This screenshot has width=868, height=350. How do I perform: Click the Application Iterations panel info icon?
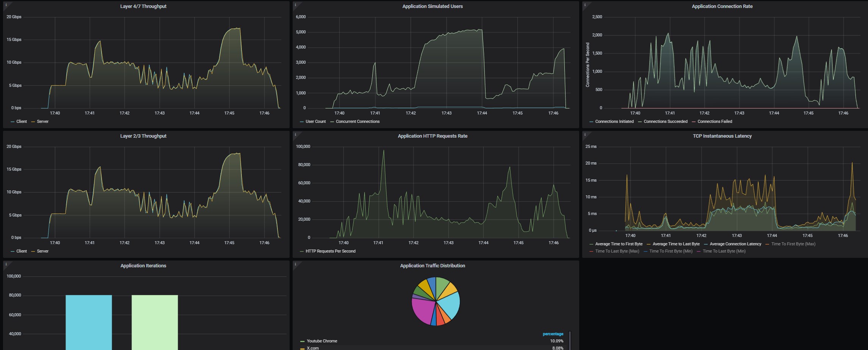(x=6, y=264)
